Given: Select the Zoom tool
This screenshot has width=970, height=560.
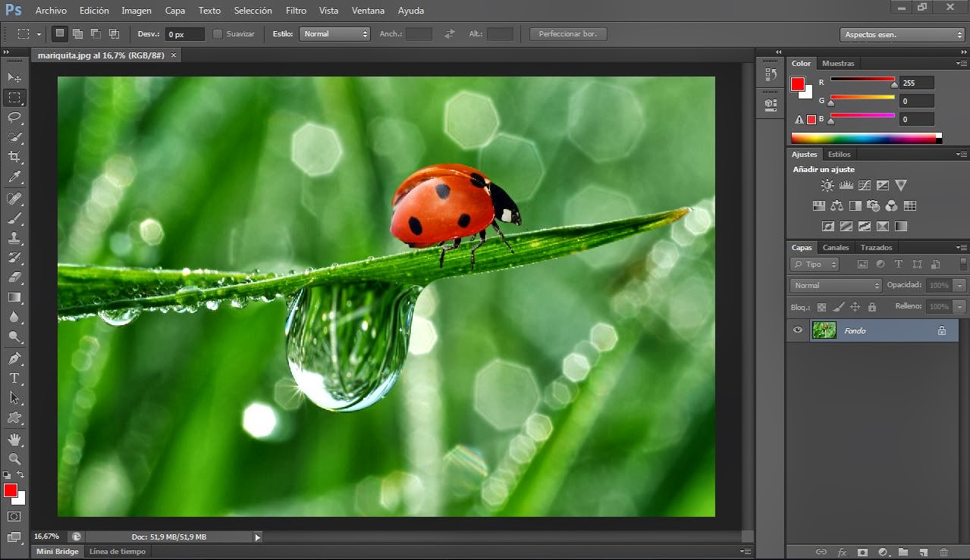Looking at the screenshot, I should pyautogui.click(x=14, y=458).
